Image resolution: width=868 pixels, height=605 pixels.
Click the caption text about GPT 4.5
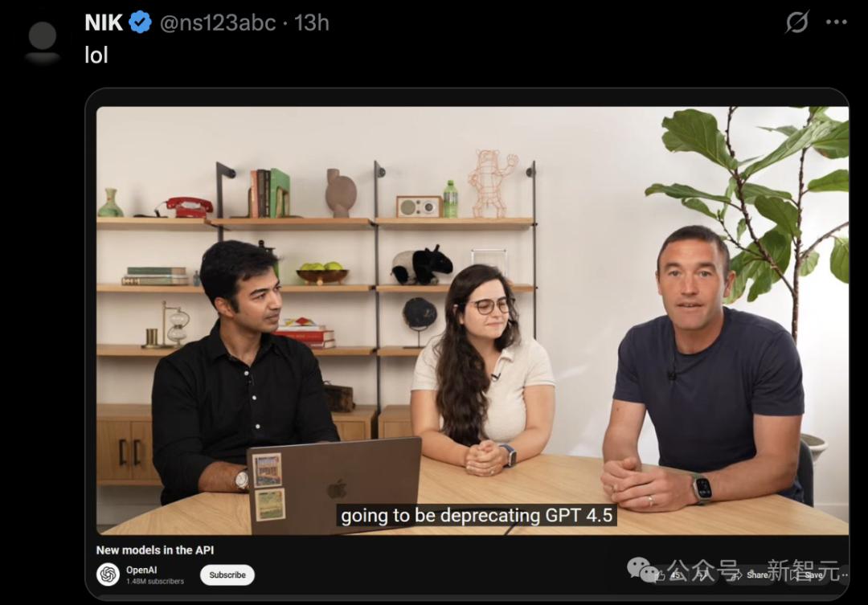click(477, 515)
